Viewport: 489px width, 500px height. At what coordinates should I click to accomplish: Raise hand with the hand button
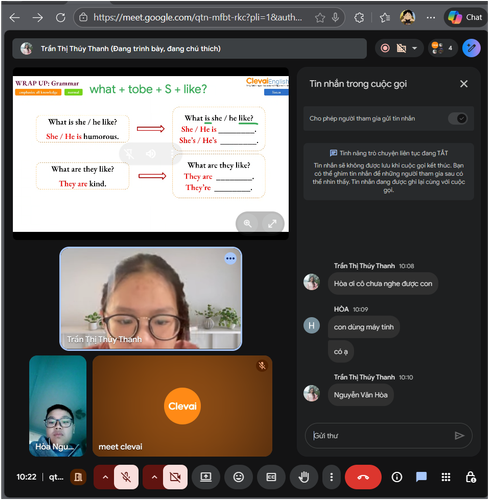point(304,477)
